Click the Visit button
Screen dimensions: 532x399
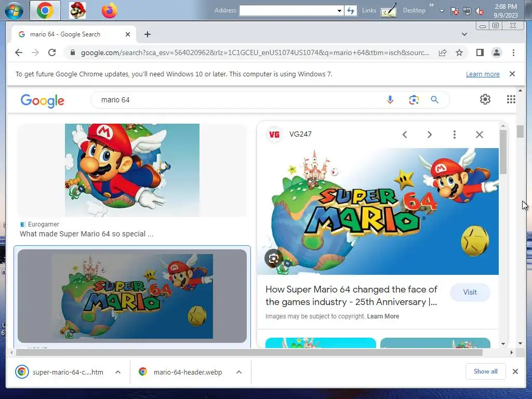[x=470, y=292]
